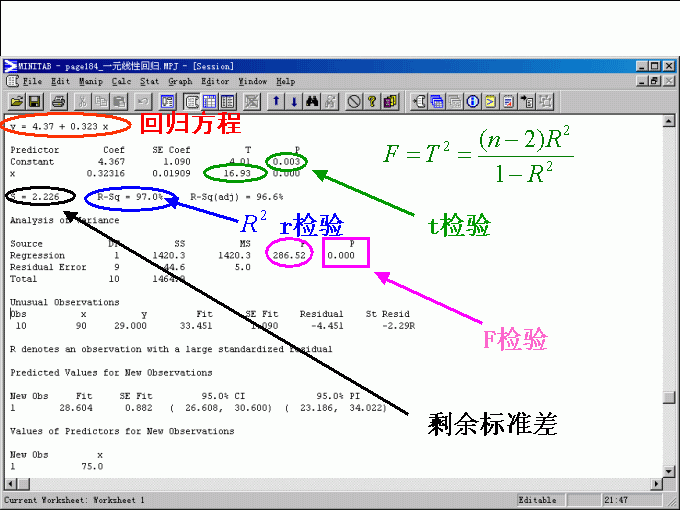Save project using the floppy disk icon
Screen dimensions: 680x510
pos(34,101)
